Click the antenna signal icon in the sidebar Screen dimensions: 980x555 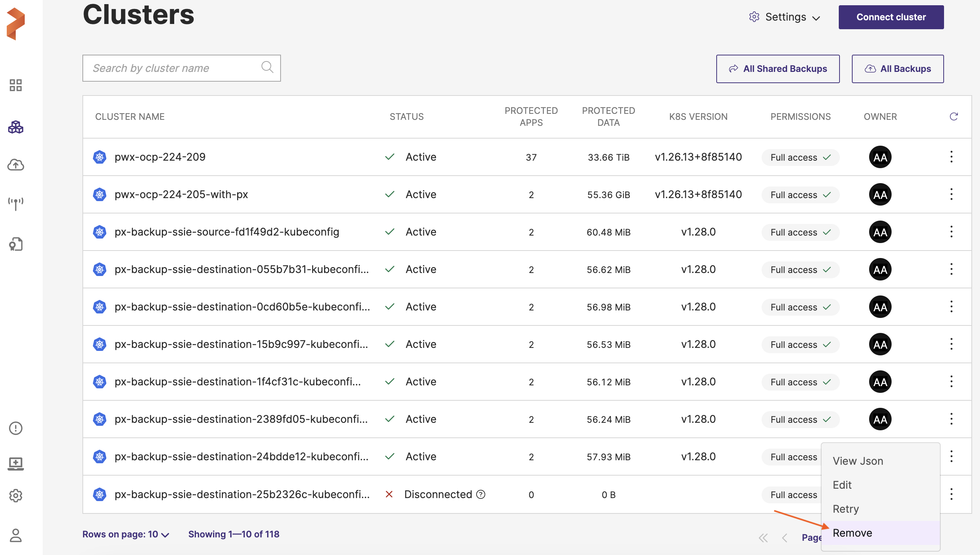click(16, 204)
